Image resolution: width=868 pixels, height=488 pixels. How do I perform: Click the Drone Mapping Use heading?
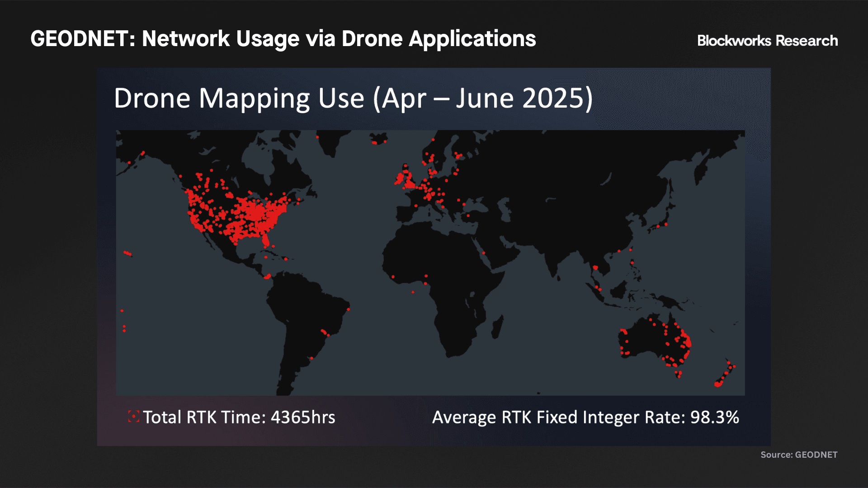coord(353,99)
